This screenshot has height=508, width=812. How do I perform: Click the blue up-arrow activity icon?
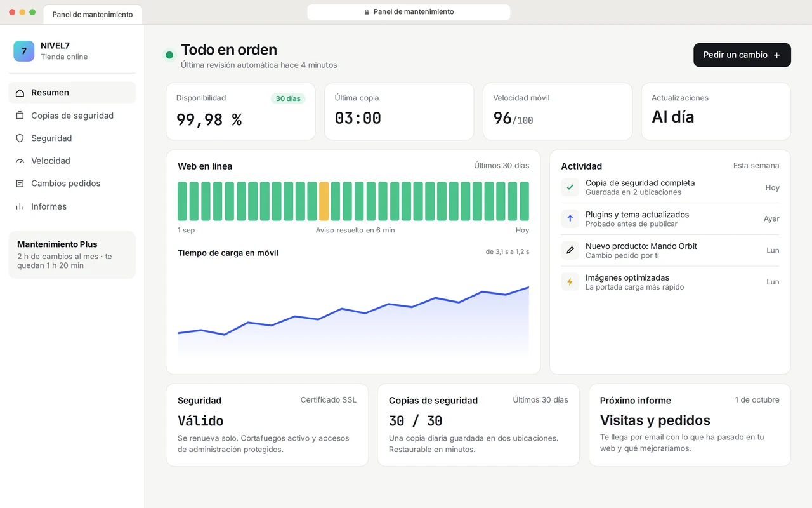click(570, 218)
